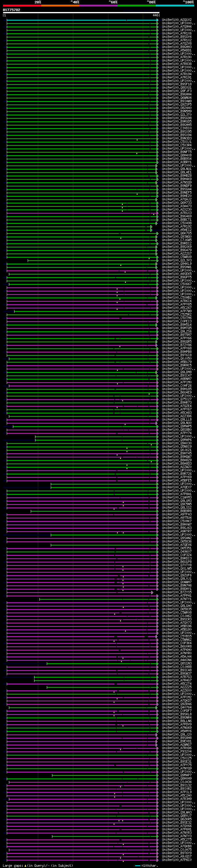The width and height of the screenshot is (197, 868).
Task: Select the UniRef100_Q9MAP5 label
Action: pos(177,426)
